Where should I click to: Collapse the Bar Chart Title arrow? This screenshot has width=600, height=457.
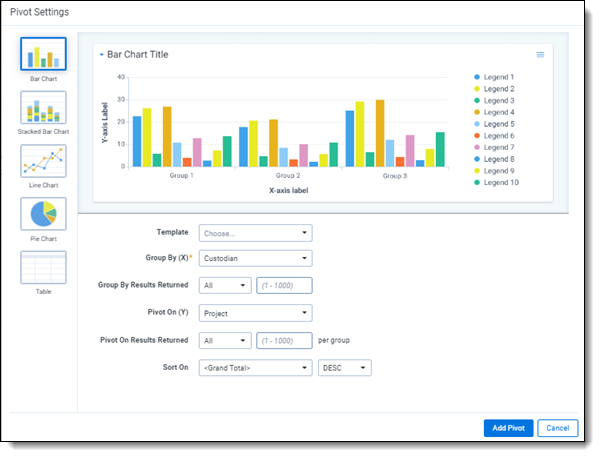(x=101, y=55)
